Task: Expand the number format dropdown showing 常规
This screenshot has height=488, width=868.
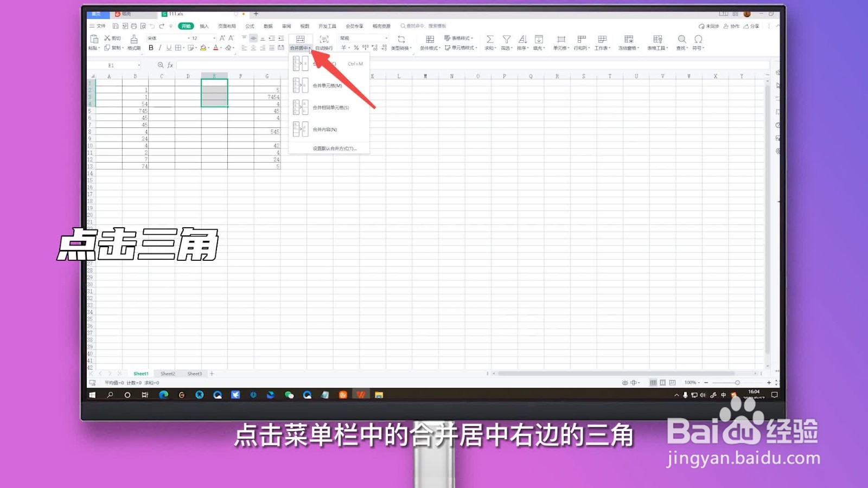Action: point(386,38)
